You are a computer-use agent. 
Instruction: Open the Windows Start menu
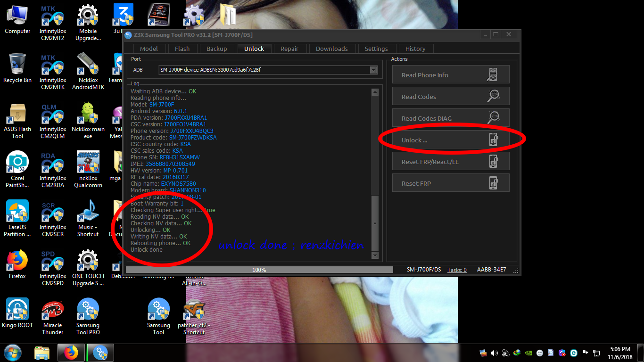13,353
